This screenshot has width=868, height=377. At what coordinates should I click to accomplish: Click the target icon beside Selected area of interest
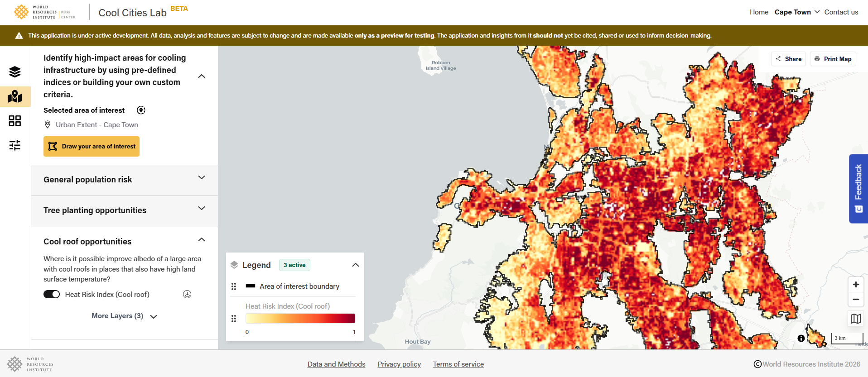pyautogui.click(x=141, y=110)
